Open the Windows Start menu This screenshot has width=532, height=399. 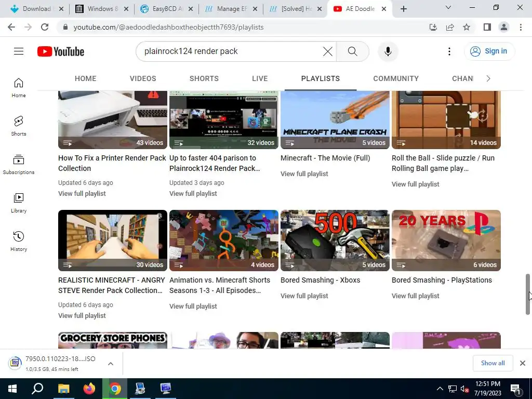12,389
